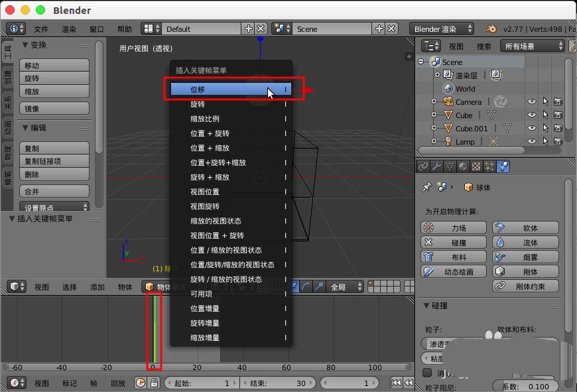This screenshot has width=577, height=392.
Task: Toggle render camera icon for Cube
Action: tap(559, 115)
